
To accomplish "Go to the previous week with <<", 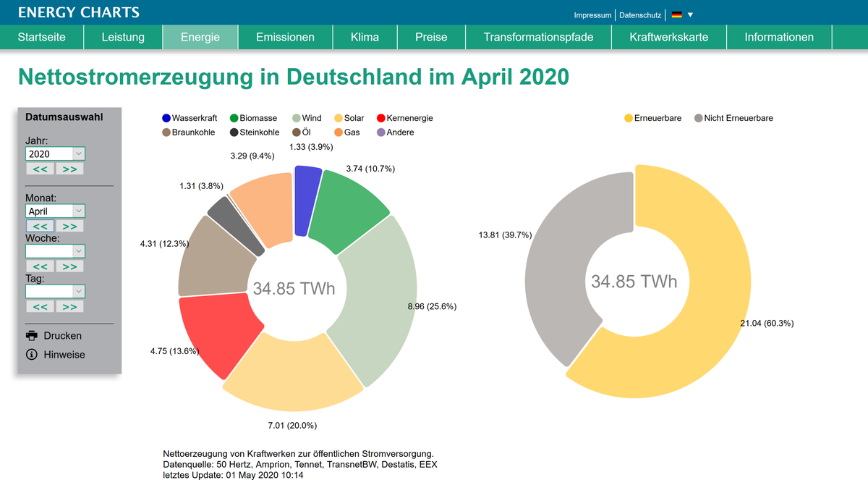I will 40,266.
